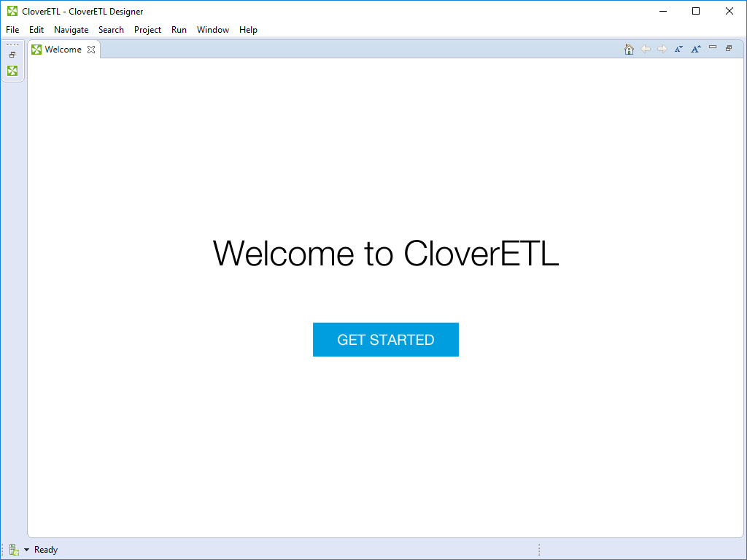Restore the minimized view stack in left sidebar
Viewport: 747px width, 560px height.
pyautogui.click(x=12, y=55)
